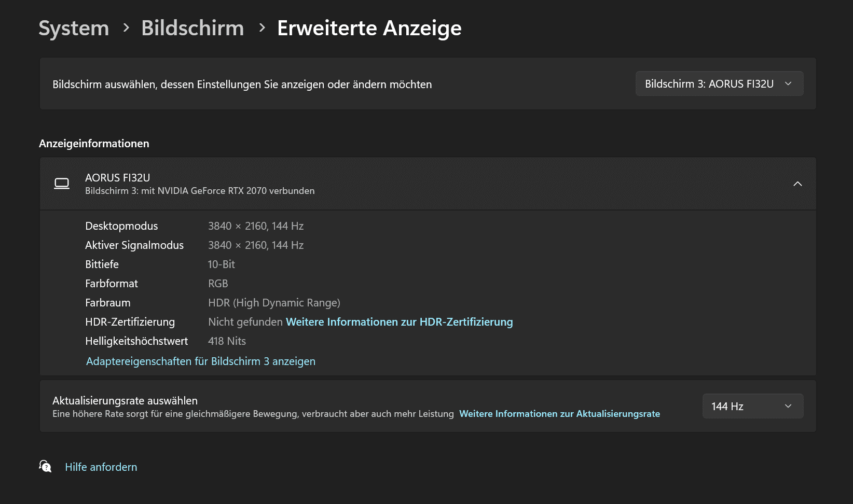Click the monitor icon beside AORUS FI32U

(62, 184)
